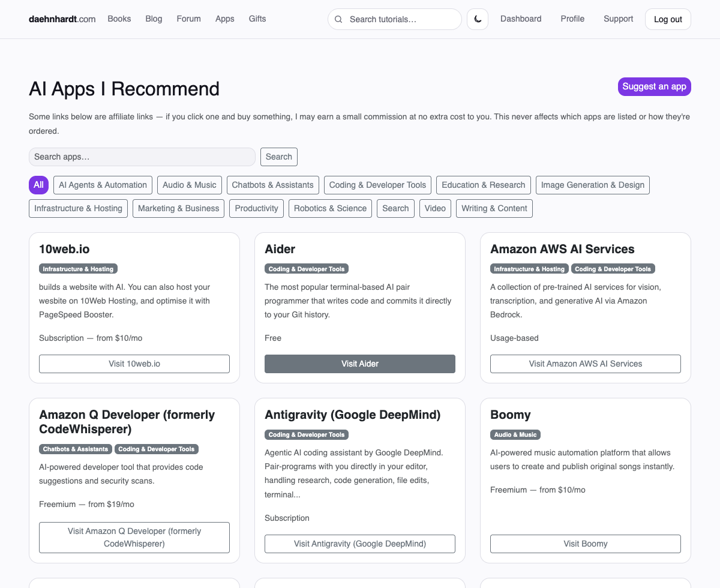The height and width of the screenshot is (588, 720).
Task: Select Coding & Developer Tools filter chip
Action: pyautogui.click(x=377, y=185)
